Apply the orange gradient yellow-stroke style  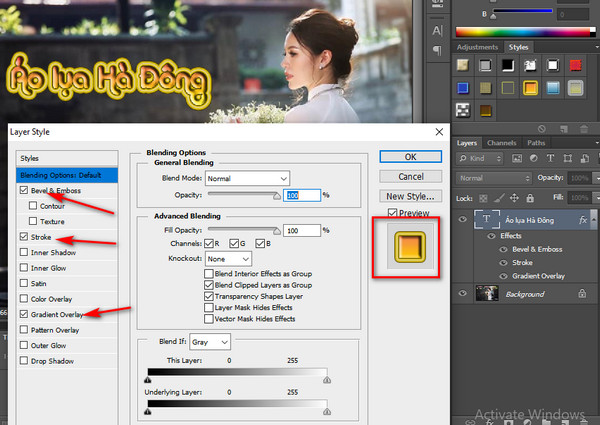pyautogui.click(x=530, y=88)
